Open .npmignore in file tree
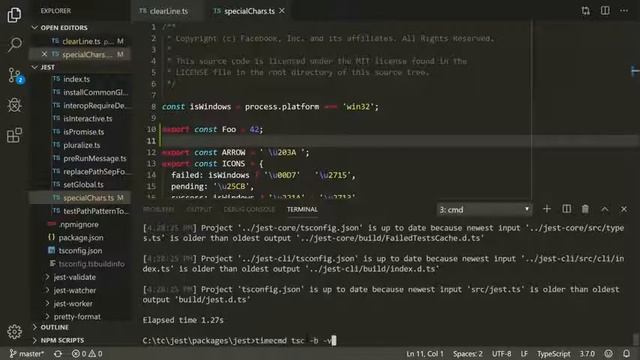Viewport: 640px width, 360px height. pos(80,224)
